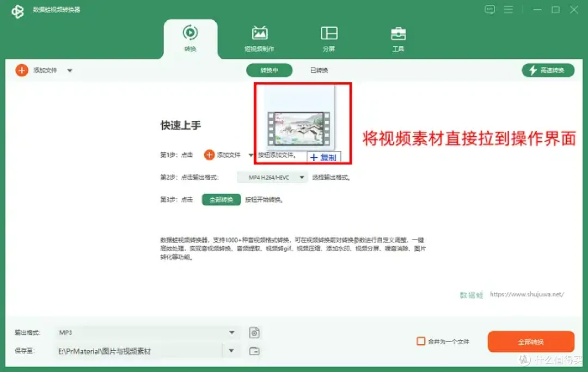Switch to the 短视频制作 tab
This screenshot has width=588, height=372.
coord(260,39)
